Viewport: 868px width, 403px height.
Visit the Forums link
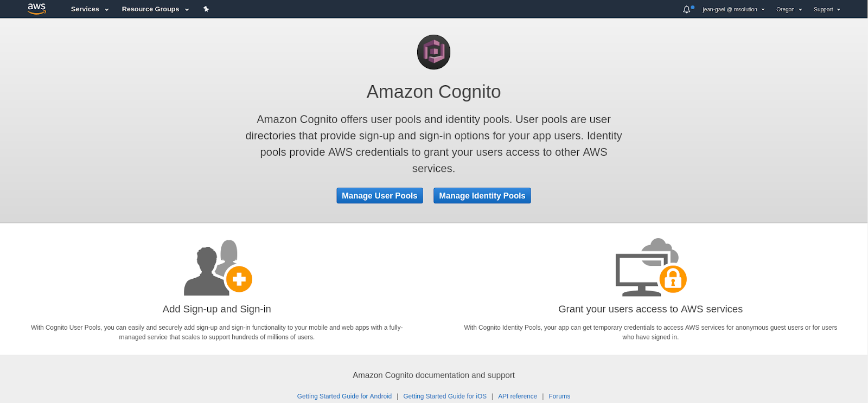click(559, 396)
